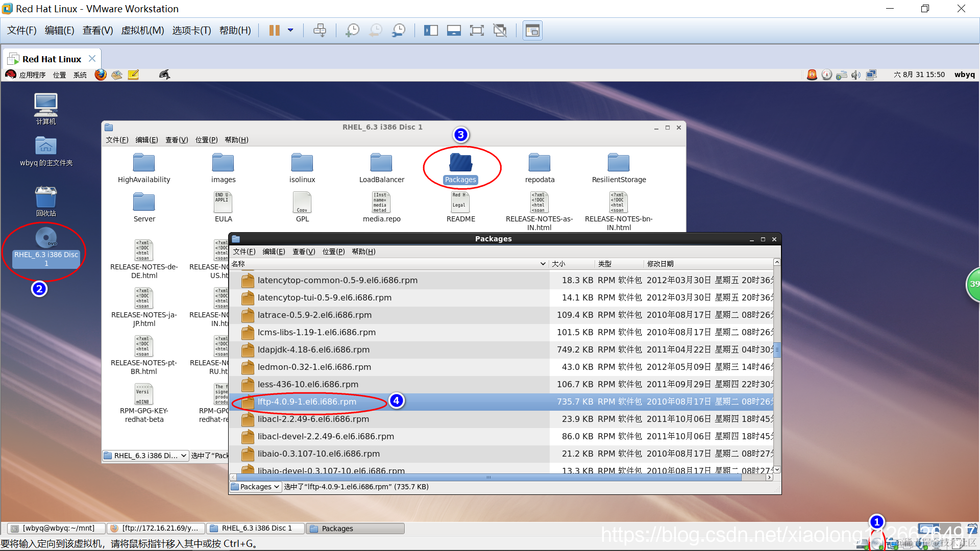Click the send Ctrl+Alt+Del toolbar icon
This screenshot has height=551, width=980.
click(x=320, y=31)
